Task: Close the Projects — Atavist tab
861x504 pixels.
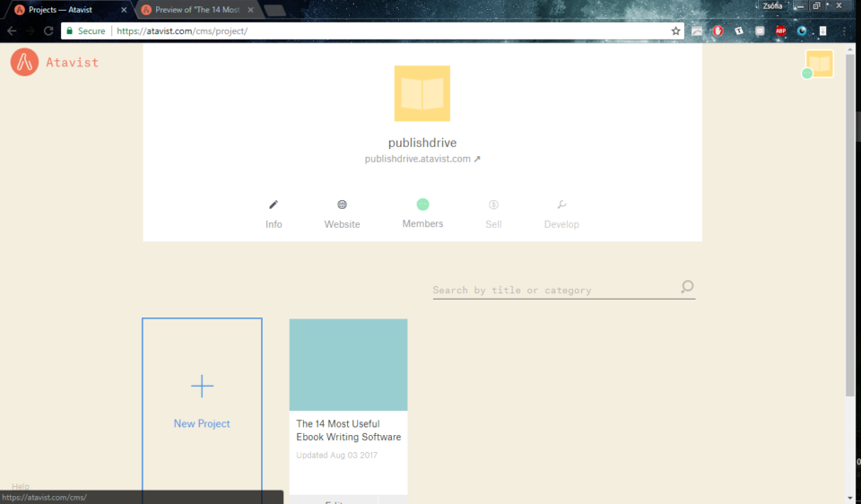Action: (124, 10)
